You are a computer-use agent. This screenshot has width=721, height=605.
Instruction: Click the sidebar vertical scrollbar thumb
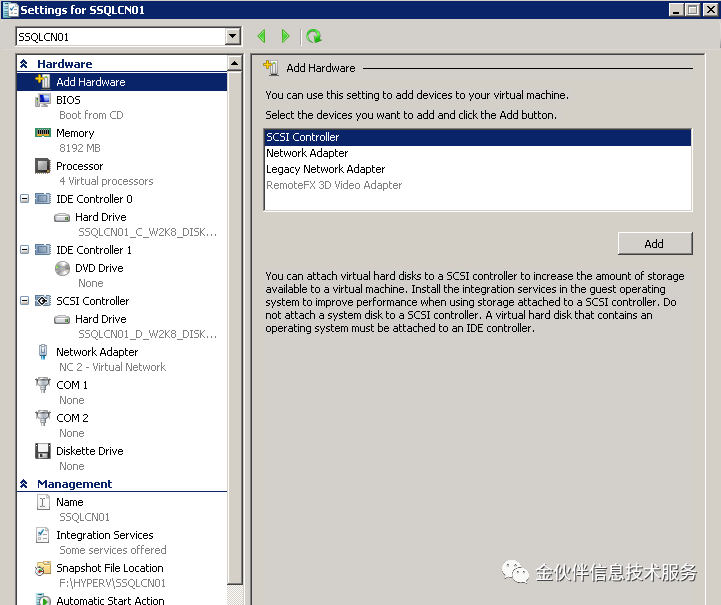coord(235,327)
